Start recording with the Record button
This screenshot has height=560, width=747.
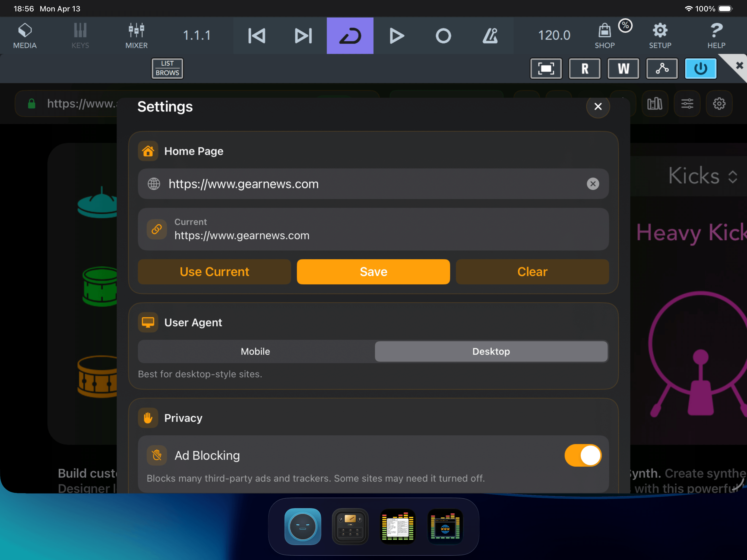coord(444,36)
